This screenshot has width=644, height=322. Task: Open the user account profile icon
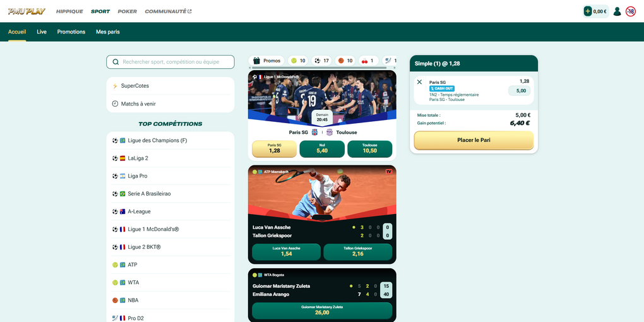pos(617,11)
